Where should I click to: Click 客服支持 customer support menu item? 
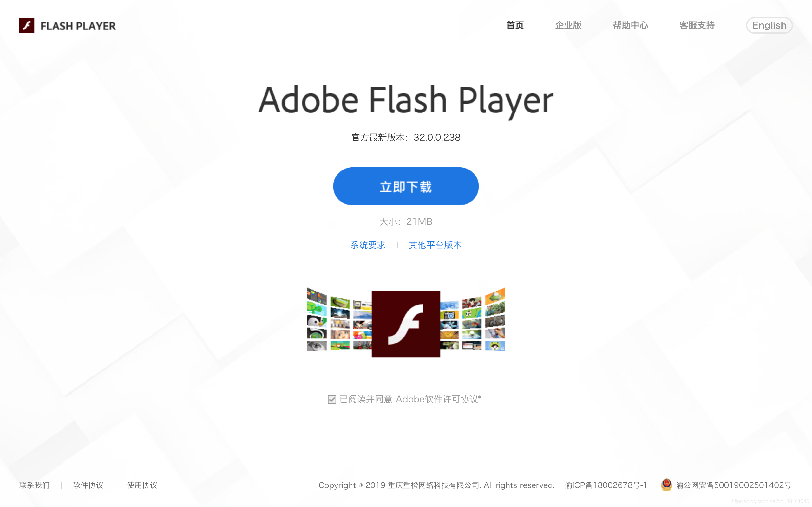(x=697, y=24)
